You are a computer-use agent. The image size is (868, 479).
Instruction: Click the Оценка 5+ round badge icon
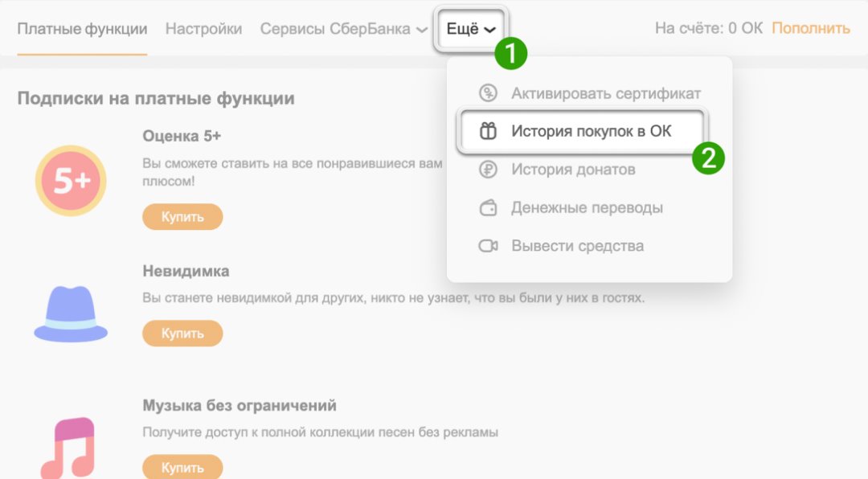pos(71,181)
